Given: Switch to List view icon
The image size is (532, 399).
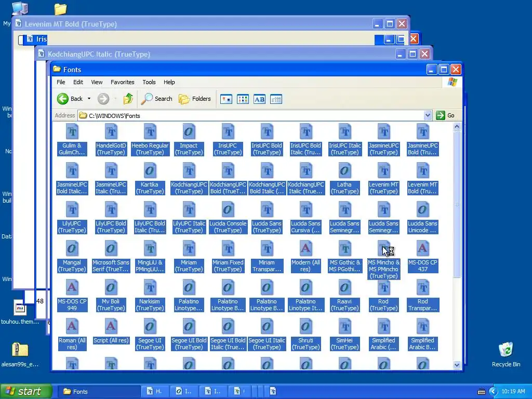Looking at the screenshot, I should (243, 99).
